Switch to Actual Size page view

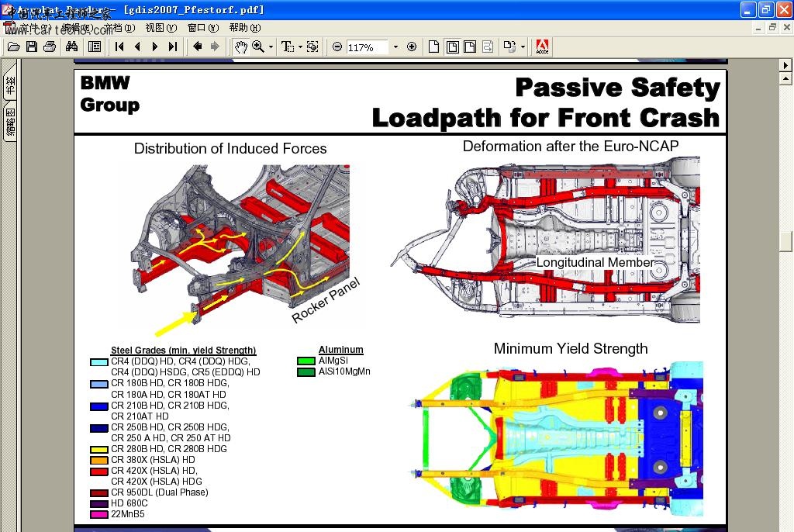click(433, 47)
